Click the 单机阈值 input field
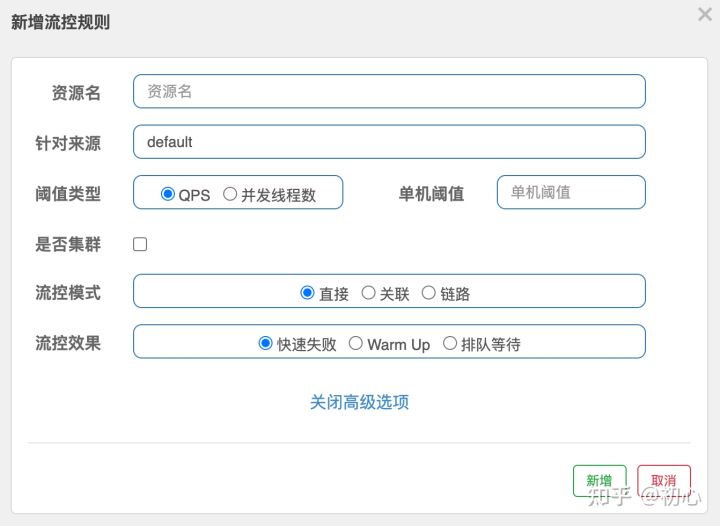This screenshot has width=720, height=526. (x=571, y=192)
